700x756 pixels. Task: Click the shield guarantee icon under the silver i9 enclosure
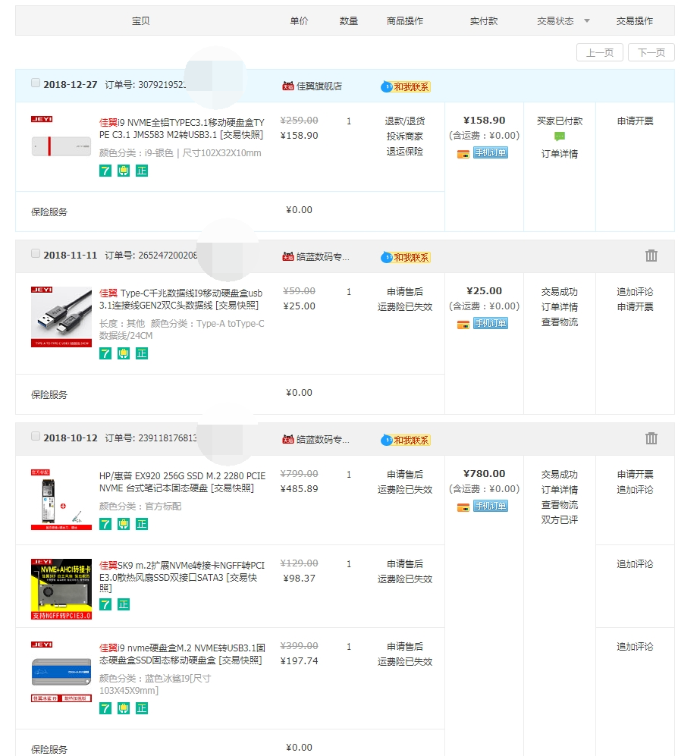click(124, 171)
